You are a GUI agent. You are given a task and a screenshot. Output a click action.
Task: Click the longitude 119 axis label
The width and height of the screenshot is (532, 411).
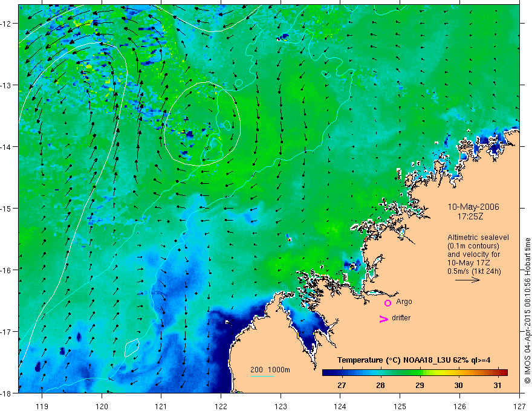pos(42,406)
